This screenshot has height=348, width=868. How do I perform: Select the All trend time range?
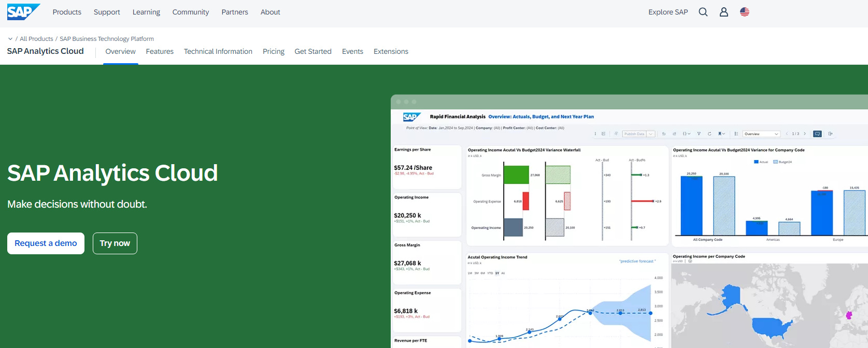503,273
